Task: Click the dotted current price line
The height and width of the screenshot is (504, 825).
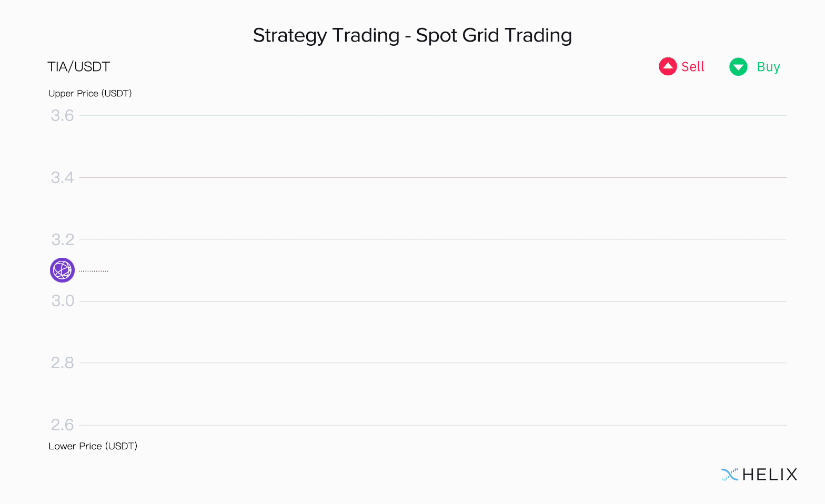Action: point(93,271)
